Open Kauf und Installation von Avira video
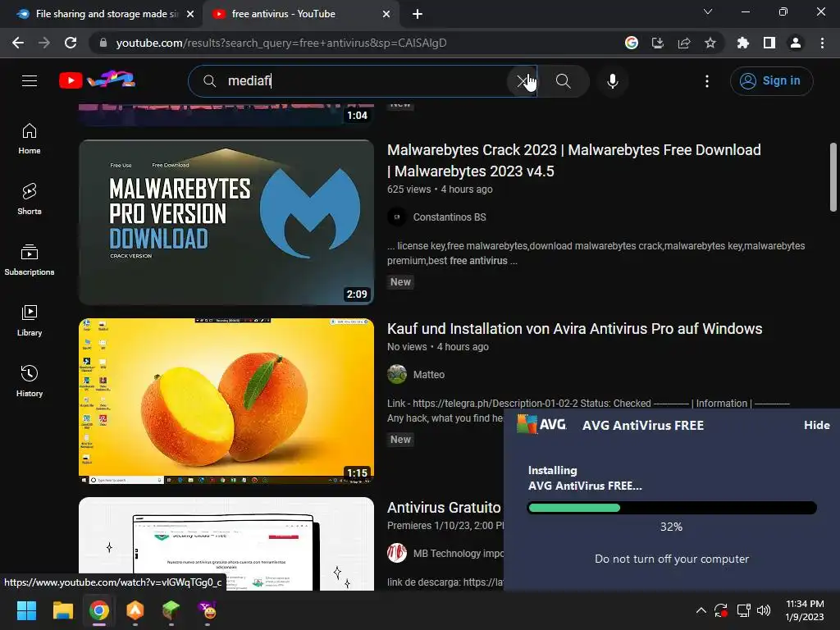Screen dimensions: 840x630 click(x=574, y=328)
